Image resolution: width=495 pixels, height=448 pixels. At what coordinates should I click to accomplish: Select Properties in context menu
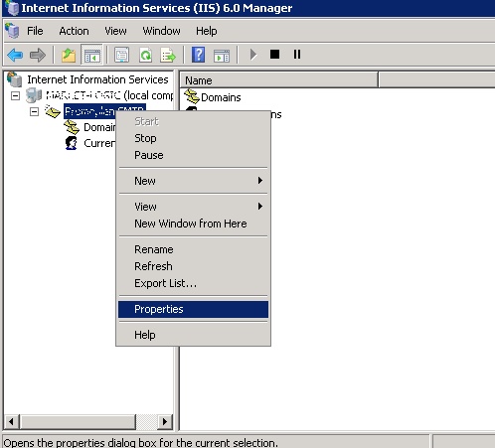[x=193, y=309]
